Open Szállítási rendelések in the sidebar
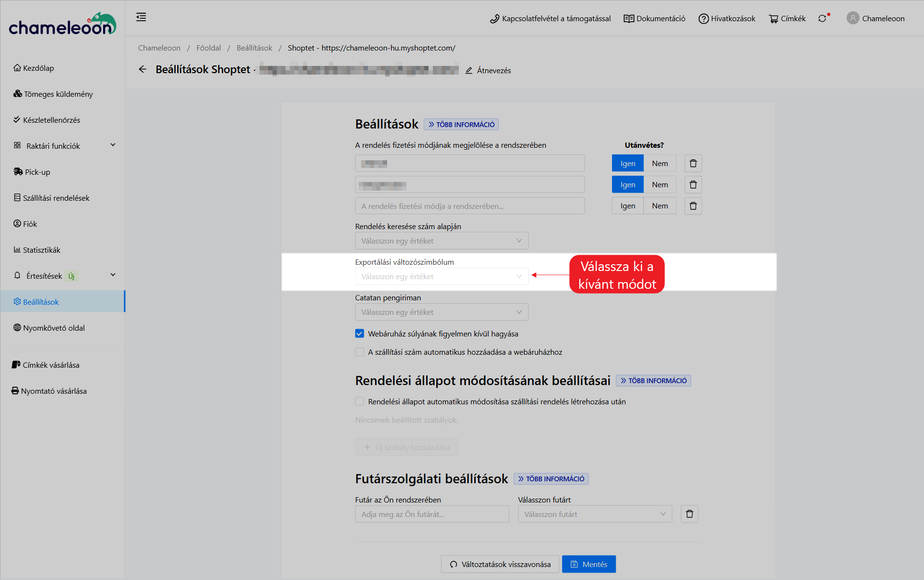924x580 pixels. [56, 198]
